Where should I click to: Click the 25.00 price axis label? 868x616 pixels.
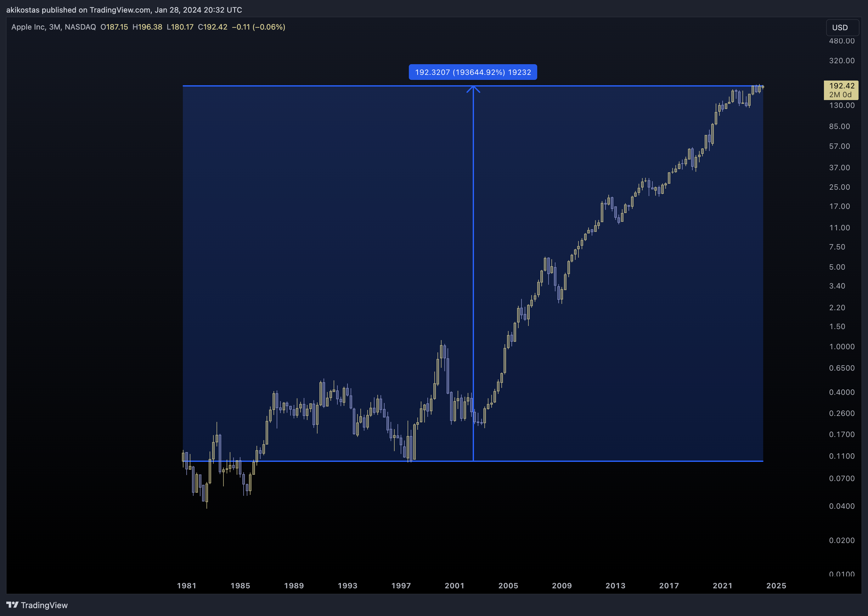840,187
